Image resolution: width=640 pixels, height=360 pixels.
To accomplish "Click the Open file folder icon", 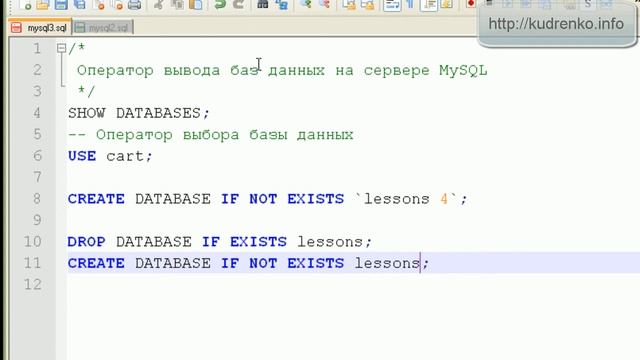I will click(x=43, y=5).
